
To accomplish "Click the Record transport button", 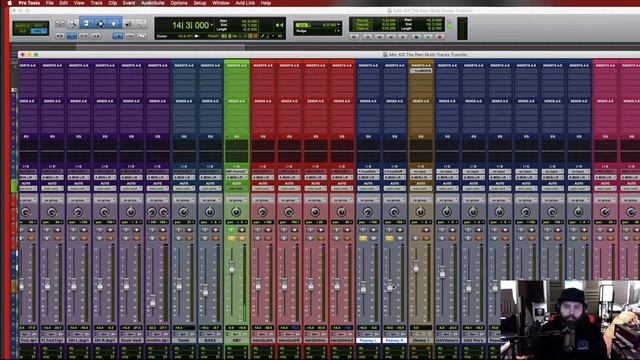I will (x=440, y=37).
